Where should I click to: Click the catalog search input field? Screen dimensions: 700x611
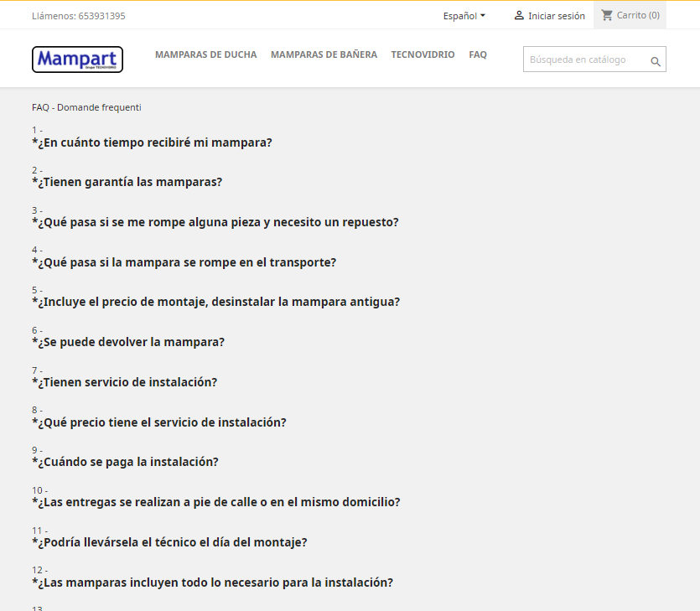click(x=587, y=60)
